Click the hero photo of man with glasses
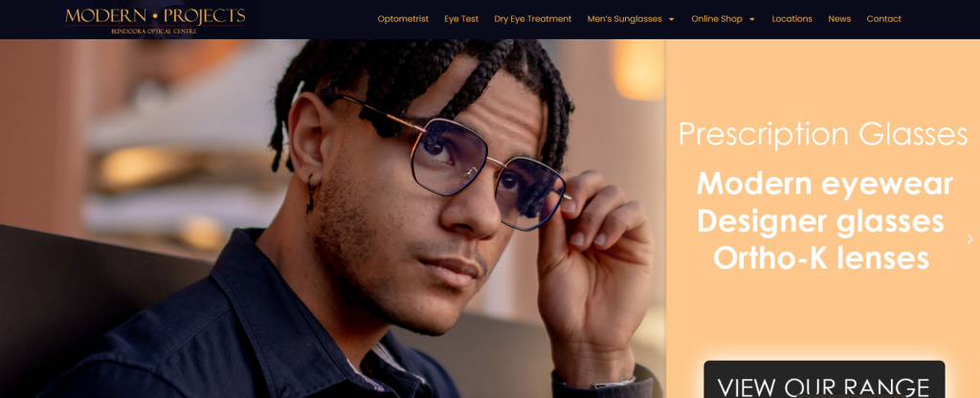This screenshot has height=398, width=980. (332, 219)
